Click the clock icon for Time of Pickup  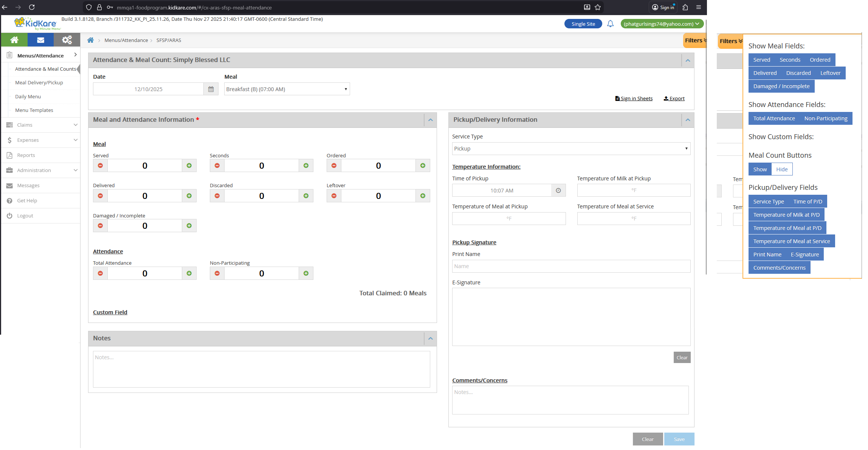coord(558,191)
